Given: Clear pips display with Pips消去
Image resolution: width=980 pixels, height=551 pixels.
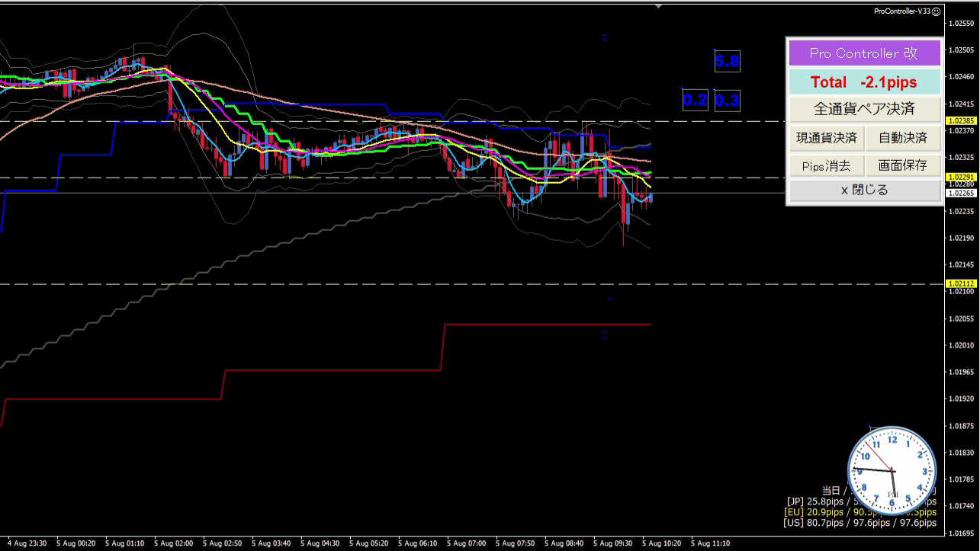Looking at the screenshot, I should coord(827,165).
